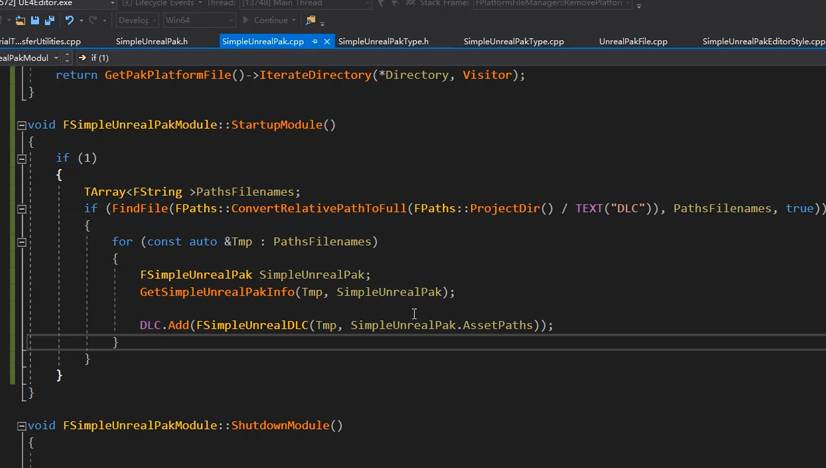
Task: Collapse the StartupModule function outline
Action: coord(22,125)
